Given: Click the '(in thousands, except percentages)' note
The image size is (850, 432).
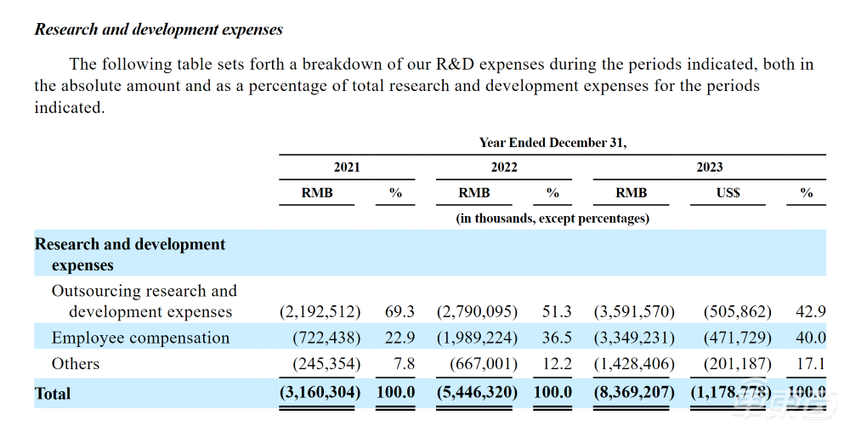Looking at the screenshot, I should [552, 217].
